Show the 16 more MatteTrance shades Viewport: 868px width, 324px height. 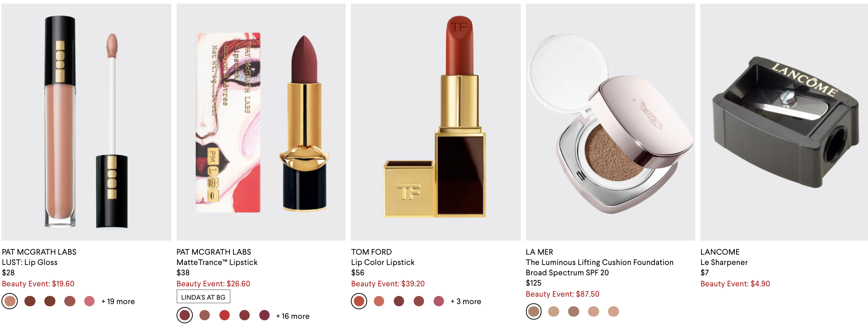(293, 316)
